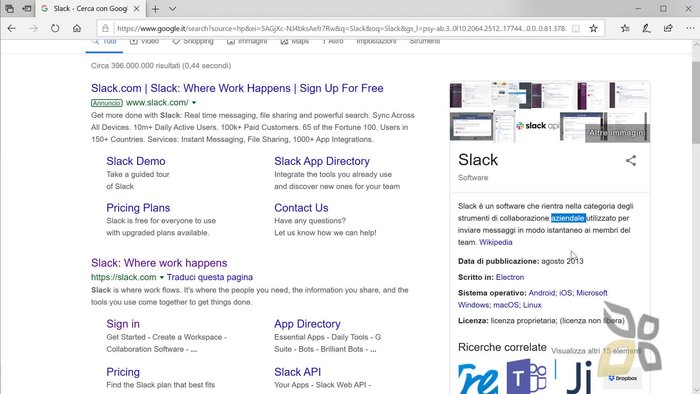Click the vertical page scrollbar thumb
700x394 pixels.
(x=696, y=102)
